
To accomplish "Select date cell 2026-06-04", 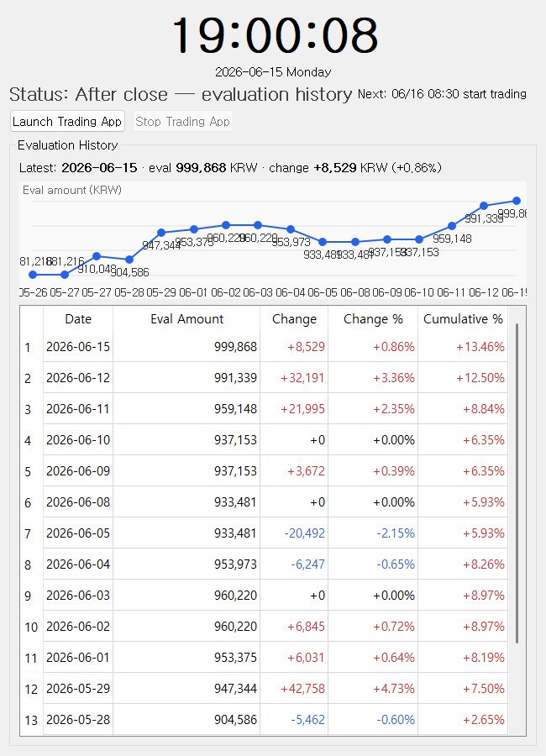I will coord(78,564).
